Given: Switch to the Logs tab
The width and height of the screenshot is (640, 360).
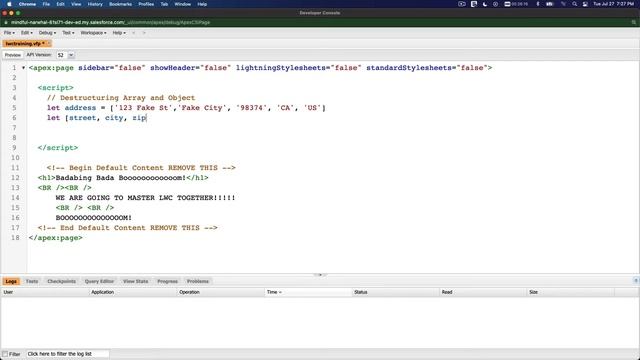Looking at the screenshot, I should coord(11,281).
